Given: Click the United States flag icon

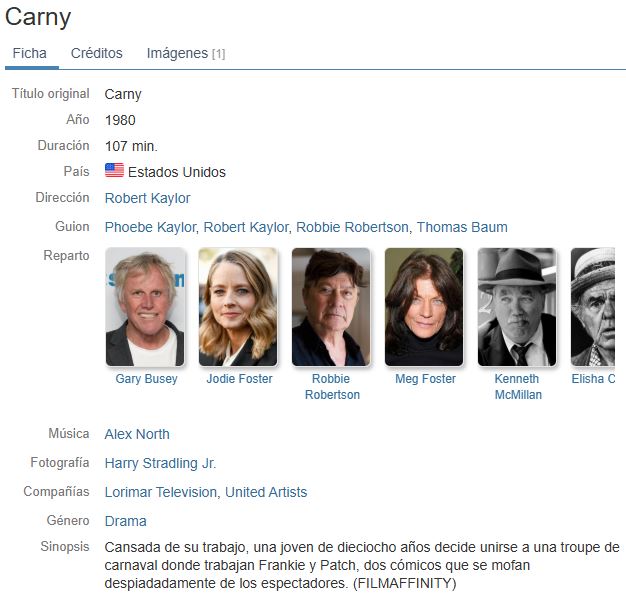Looking at the screenshot, I should (x=114, y=170).
